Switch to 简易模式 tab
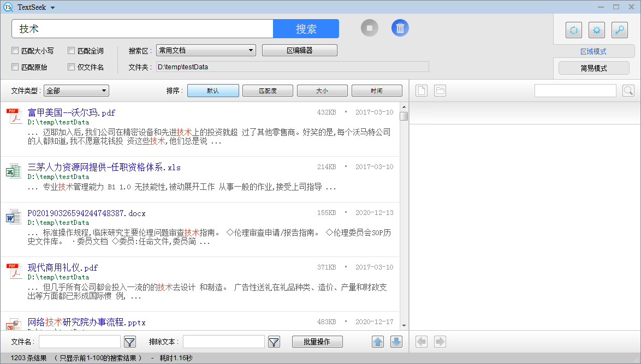641x364 pixels. pos(593,68)
